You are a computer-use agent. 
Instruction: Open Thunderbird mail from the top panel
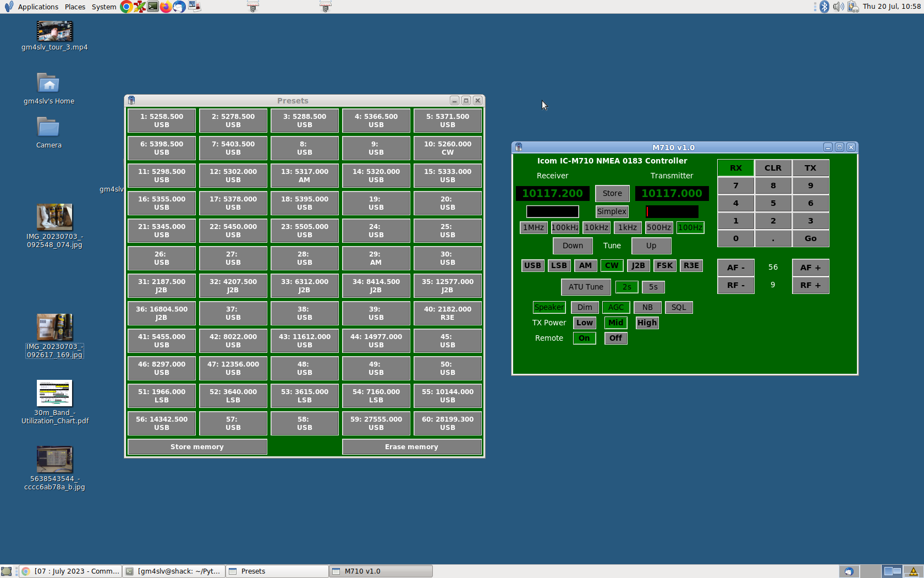point(179,7)
